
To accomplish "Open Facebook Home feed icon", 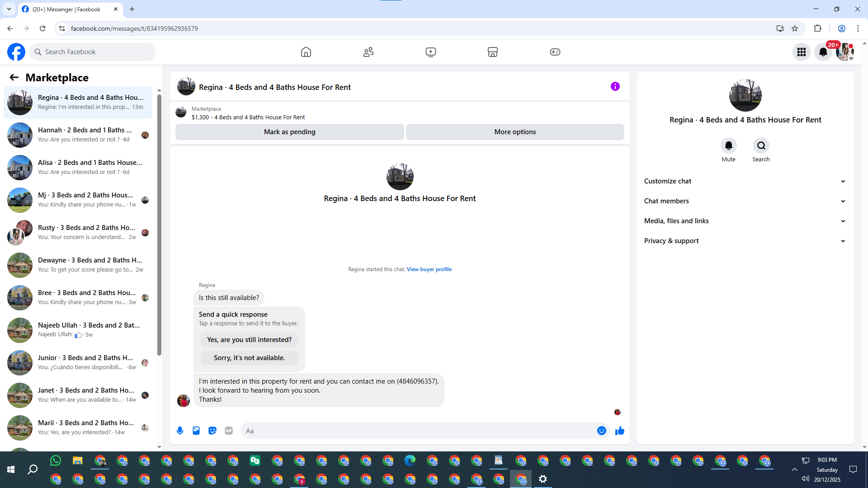I will 306,52.
